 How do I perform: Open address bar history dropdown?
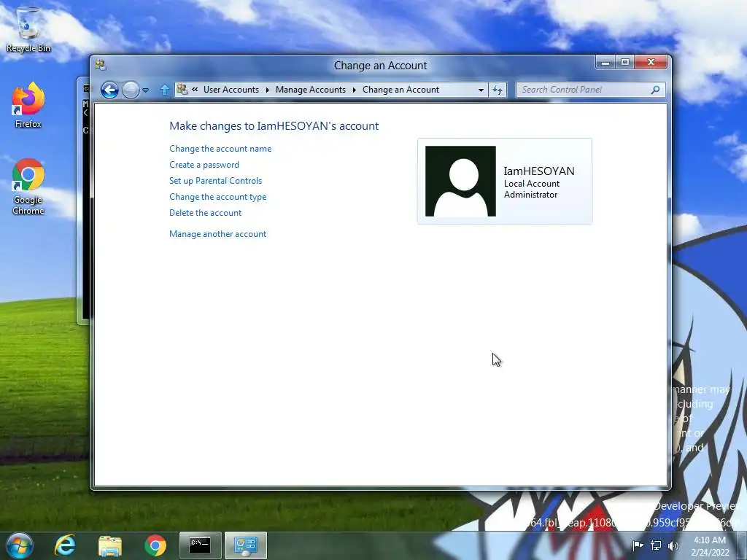click(x=481, y=90)
